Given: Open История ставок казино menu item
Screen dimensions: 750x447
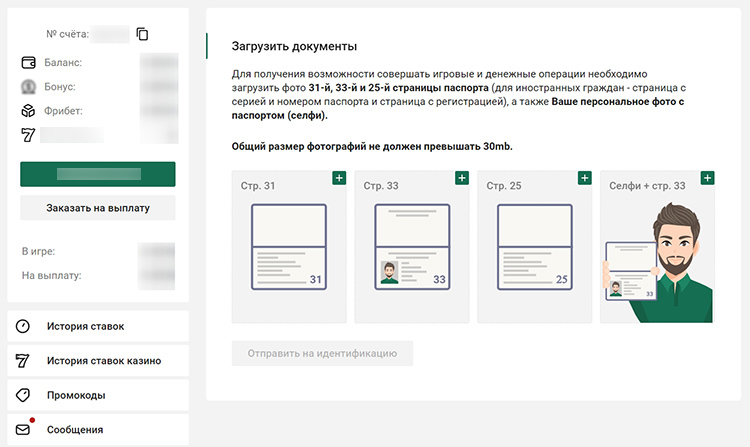Looking at the screenshot, I should (x=98, y=360).
